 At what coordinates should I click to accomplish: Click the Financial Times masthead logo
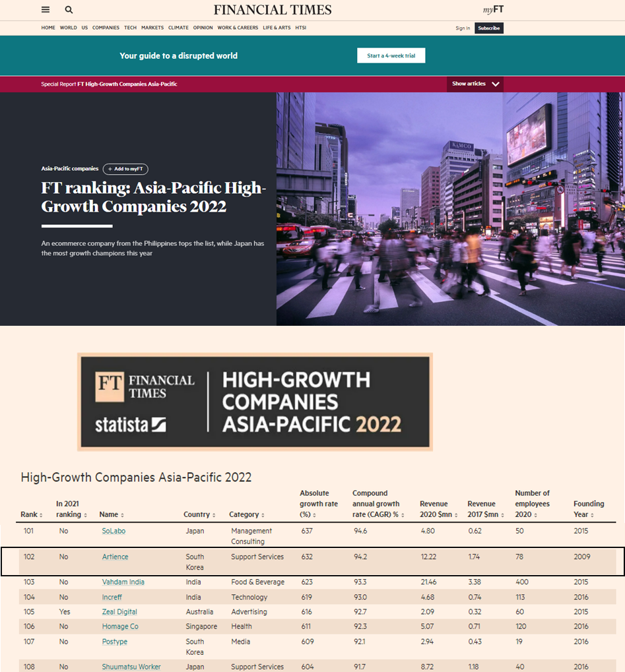[273, 9]
